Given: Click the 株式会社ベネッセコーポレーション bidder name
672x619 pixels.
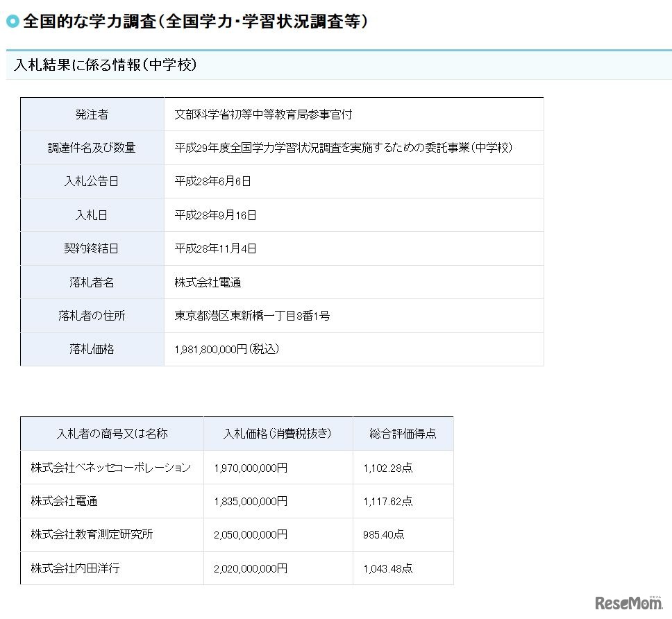Looking at the screenshot, I should tap(111, 467).
